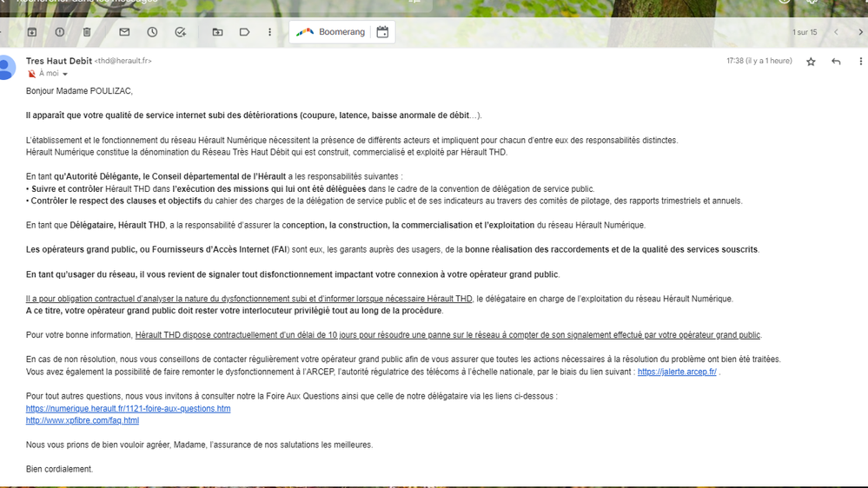Star the message from Tres Haut Debit
868x488 pixels.
click(x=811, y=62)
